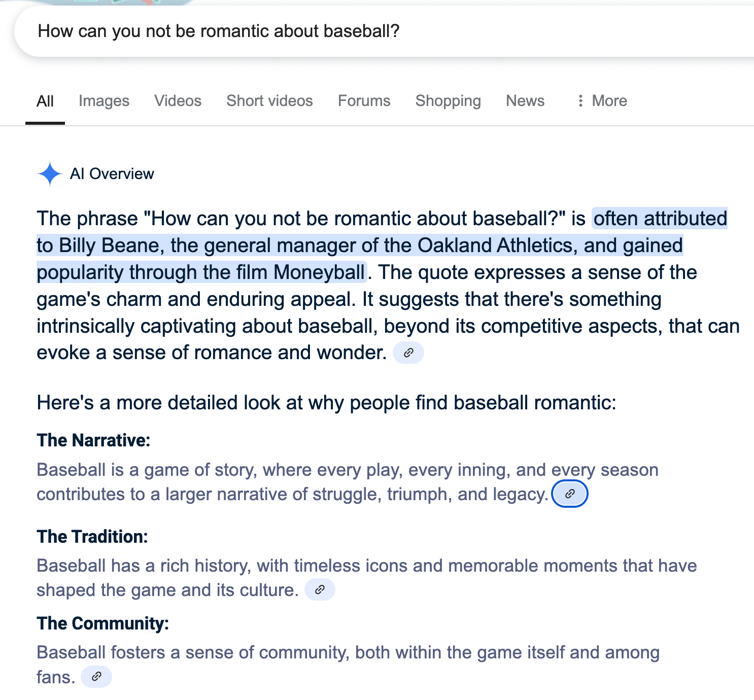The height and width of the screenshot is (700, 754).
Task: Go to the Shopping tab
Action: [448, 101]
